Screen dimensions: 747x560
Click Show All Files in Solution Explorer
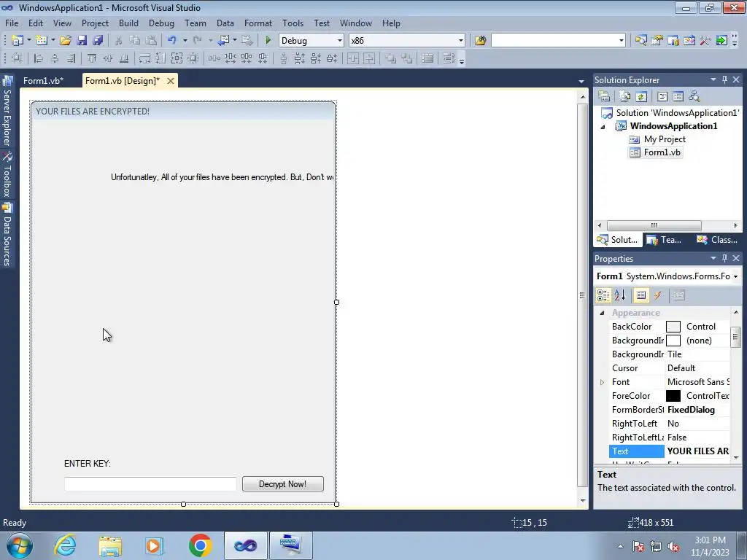pyautogui.click(x=625, y=97)
